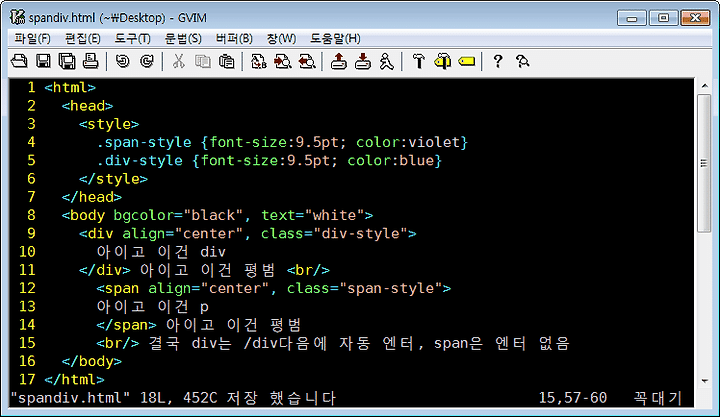Image resolution: width=720 pixels, height=417 pixels.
Task: Click the </div> closing tag on line 11
Action: point(105,270)
